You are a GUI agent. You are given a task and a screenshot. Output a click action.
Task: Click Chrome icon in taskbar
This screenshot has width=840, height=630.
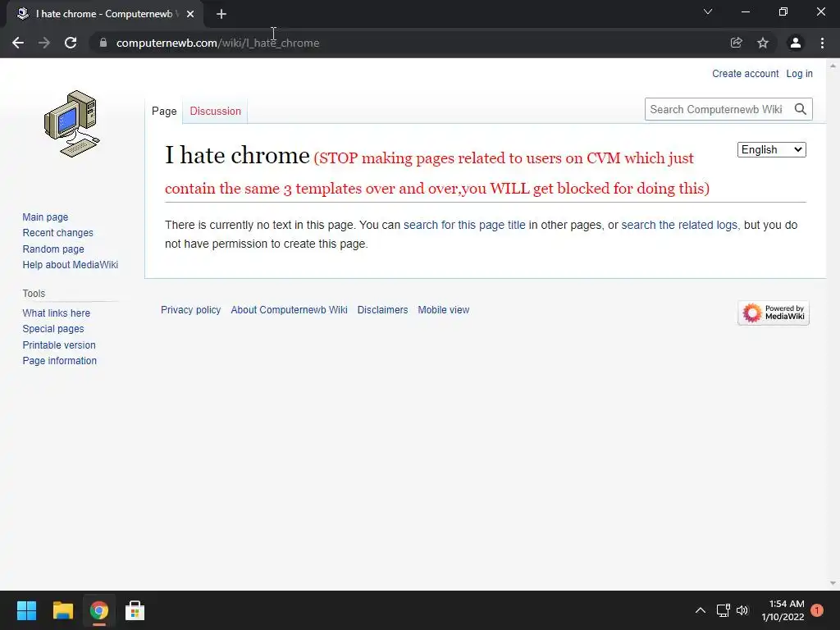click(98, 610)
